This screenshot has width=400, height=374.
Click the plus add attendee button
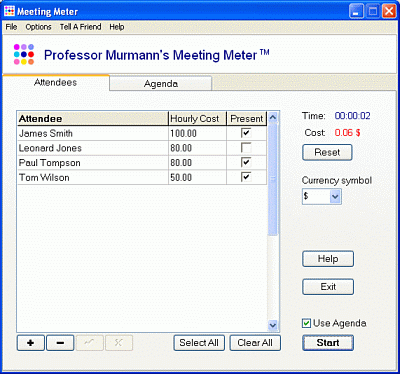(30, 343)
